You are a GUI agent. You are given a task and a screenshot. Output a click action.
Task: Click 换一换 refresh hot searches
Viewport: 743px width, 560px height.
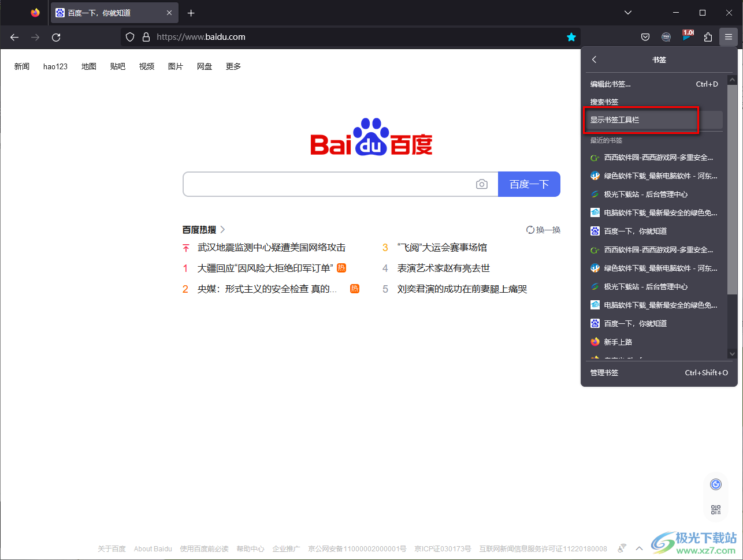[x=543, y=230]
